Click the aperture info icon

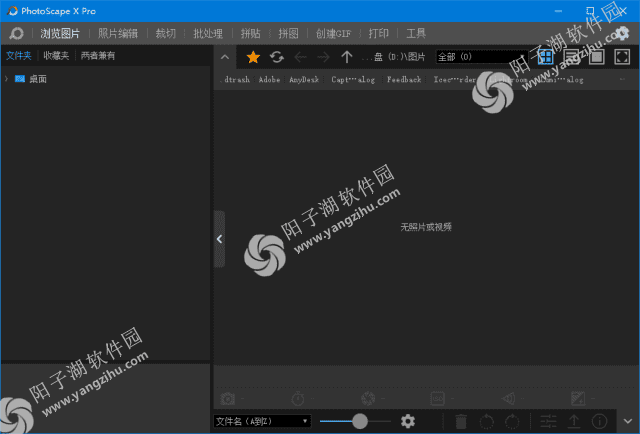coord(368,398)
